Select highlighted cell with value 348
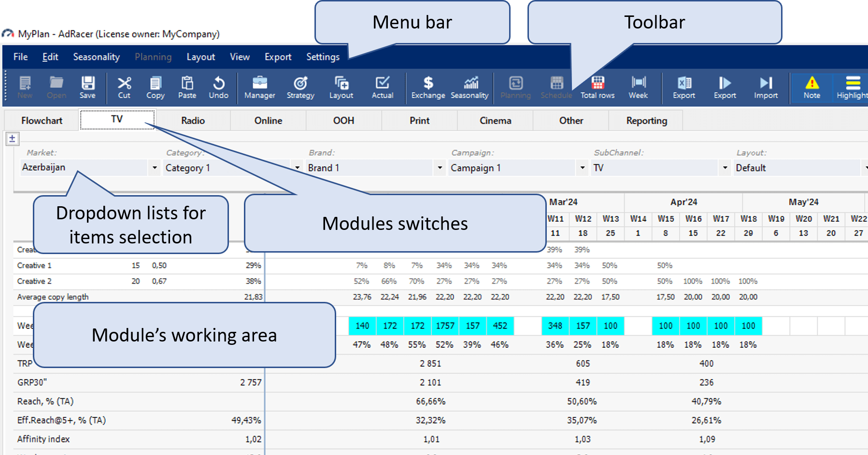This screenshot has height=455, width=868. [555, 326]
